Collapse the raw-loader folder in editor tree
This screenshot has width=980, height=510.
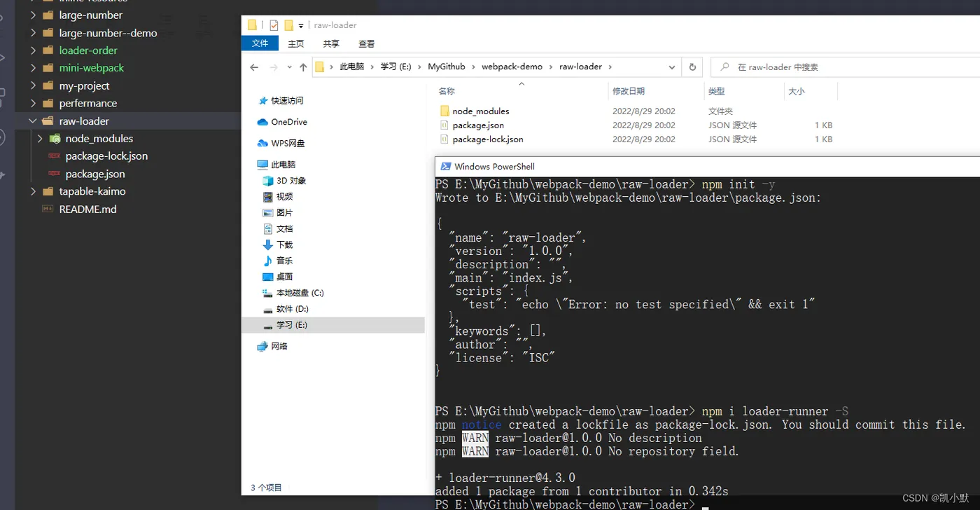tap(33, 121)
